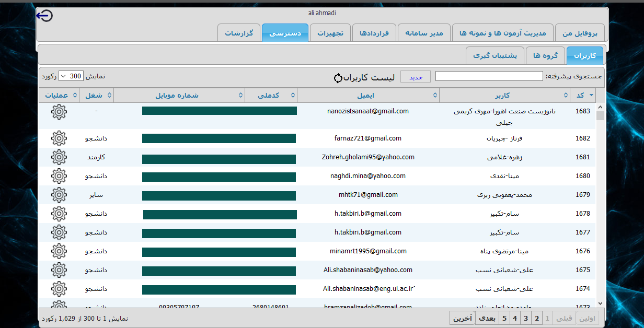
Task: Open gear actions for farnaz721@gmail.com row
Action: pos(59,138)
